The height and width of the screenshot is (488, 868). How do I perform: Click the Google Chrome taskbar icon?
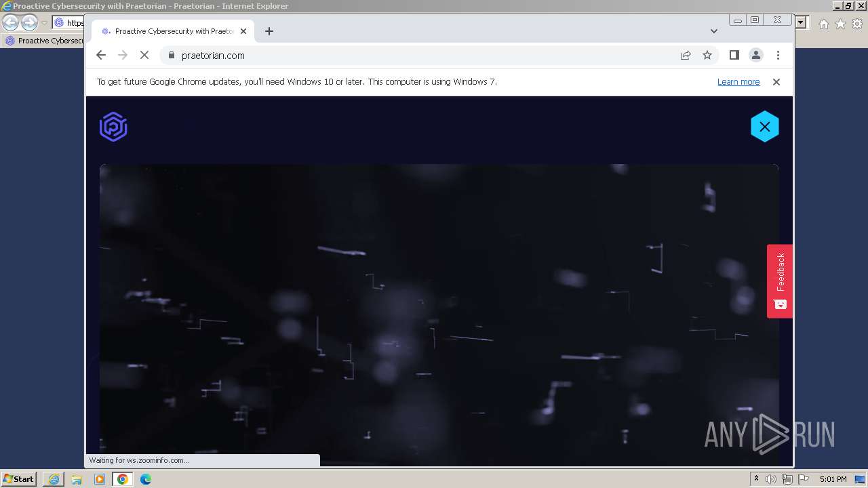pyautogui.click(x=123, y=479)
